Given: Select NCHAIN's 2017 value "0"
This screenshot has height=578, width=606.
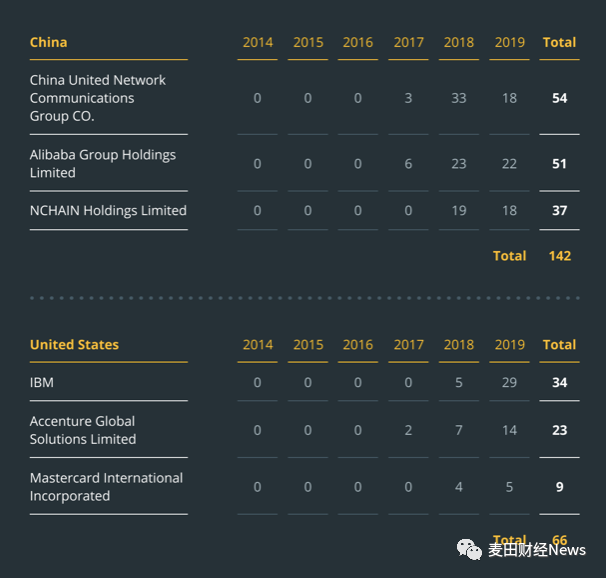Looking at the screenshot, I should (x=409, y=211).
